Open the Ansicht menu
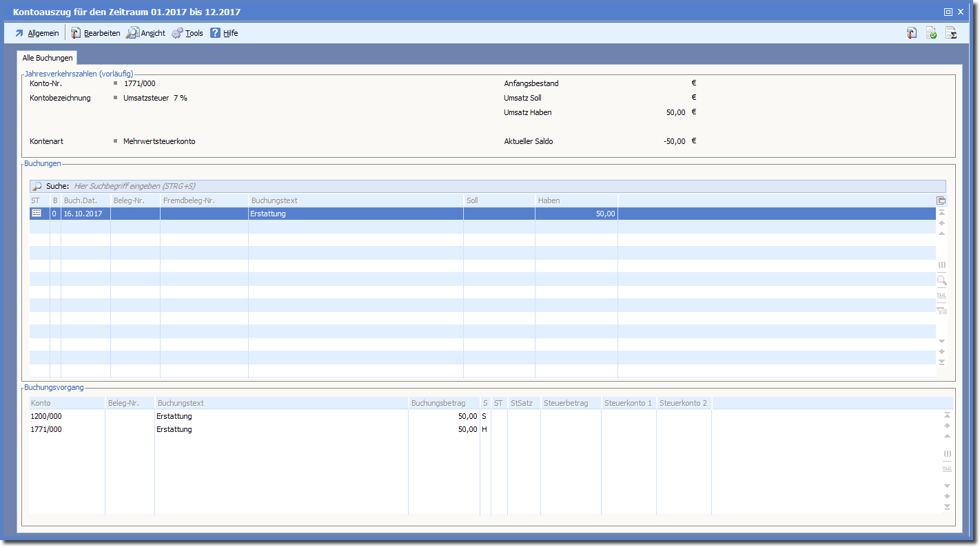Image resolution: width=980 pixels, height=547 pixels. click(146, 33)
